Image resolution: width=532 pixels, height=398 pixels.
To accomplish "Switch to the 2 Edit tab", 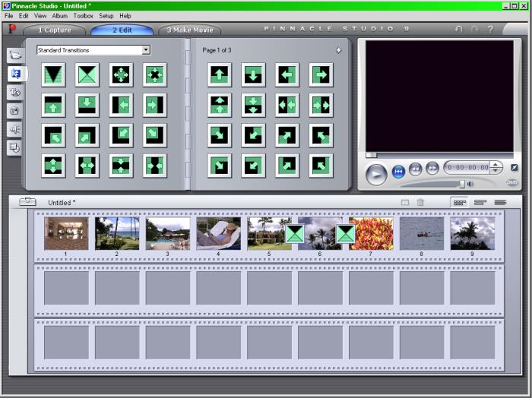I will (122, 30).
